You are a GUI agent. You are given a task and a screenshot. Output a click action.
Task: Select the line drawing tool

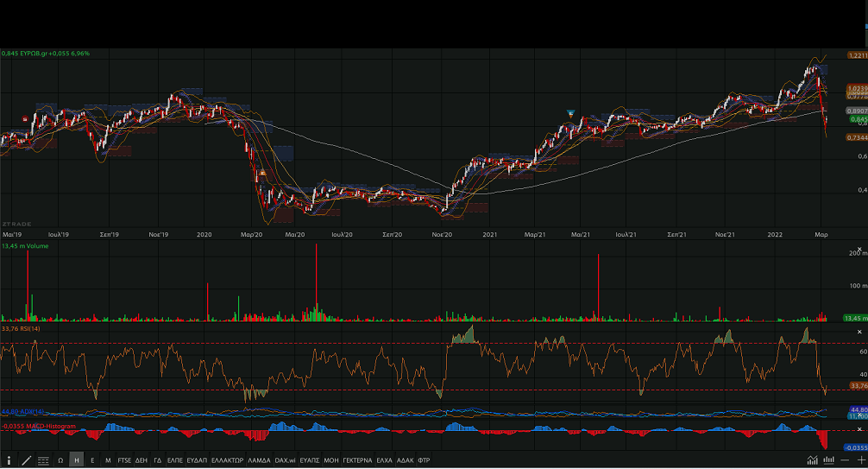point(26,460)
